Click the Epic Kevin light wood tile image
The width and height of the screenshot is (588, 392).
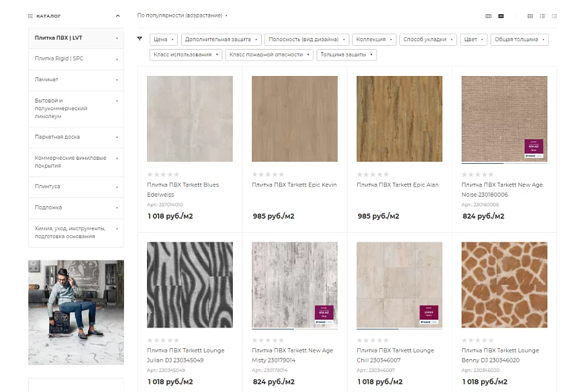coord(295,119)
